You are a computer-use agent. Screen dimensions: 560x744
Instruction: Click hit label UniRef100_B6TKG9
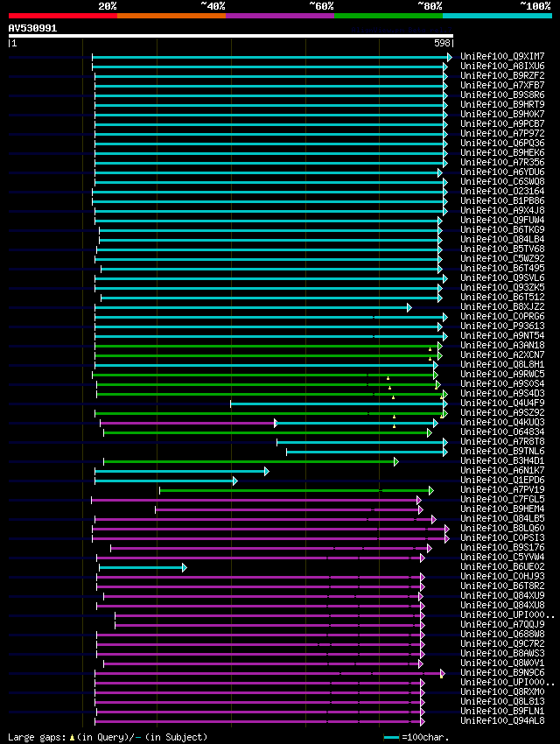502,229
